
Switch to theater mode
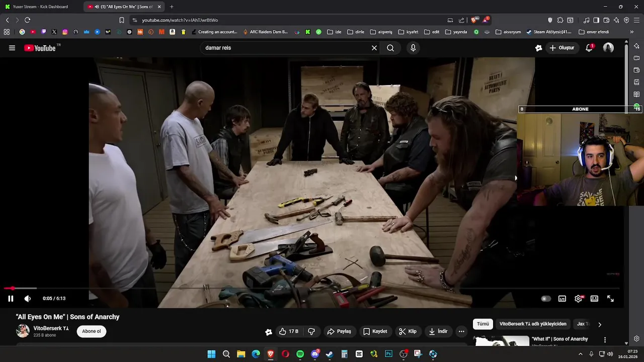[x=594, y=299]
